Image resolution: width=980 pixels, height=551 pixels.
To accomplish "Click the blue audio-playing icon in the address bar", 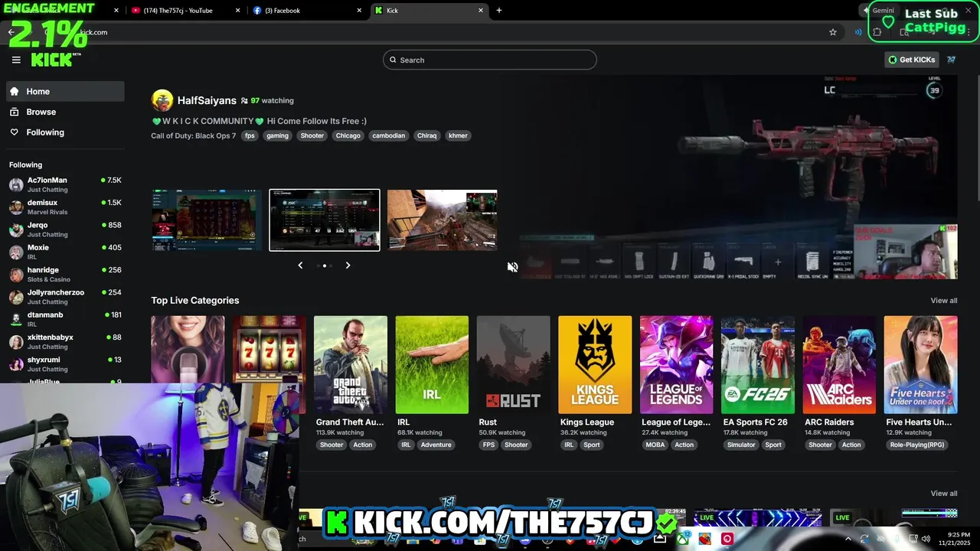I will pos(858,32).
